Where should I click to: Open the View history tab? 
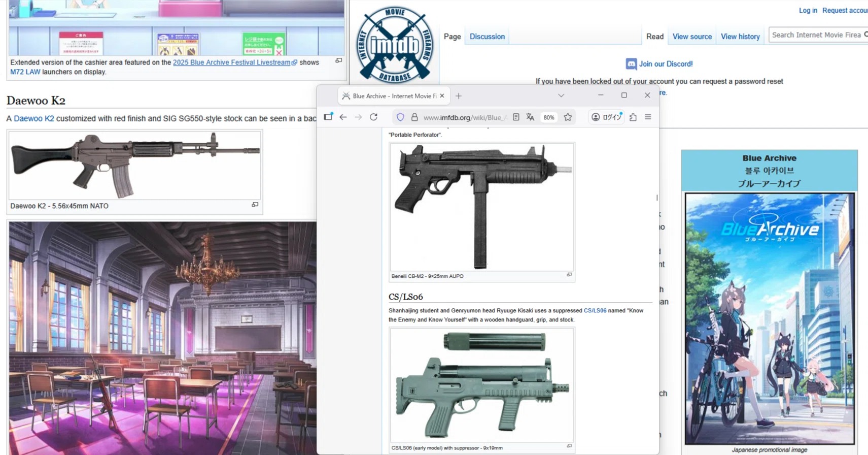740,37
